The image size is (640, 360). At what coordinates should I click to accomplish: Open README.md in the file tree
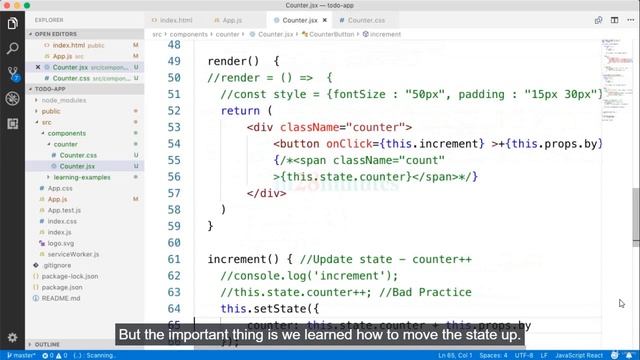pos(61,298)
